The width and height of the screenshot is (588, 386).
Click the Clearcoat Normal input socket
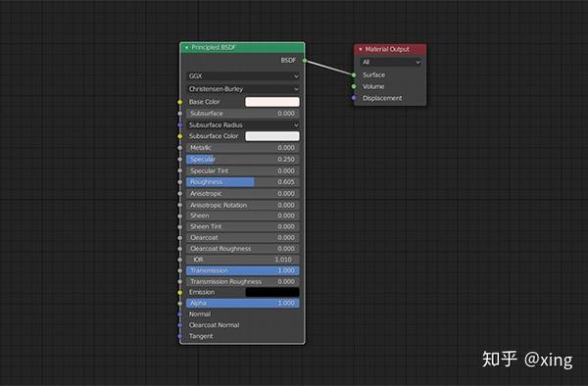click(180, 325)
